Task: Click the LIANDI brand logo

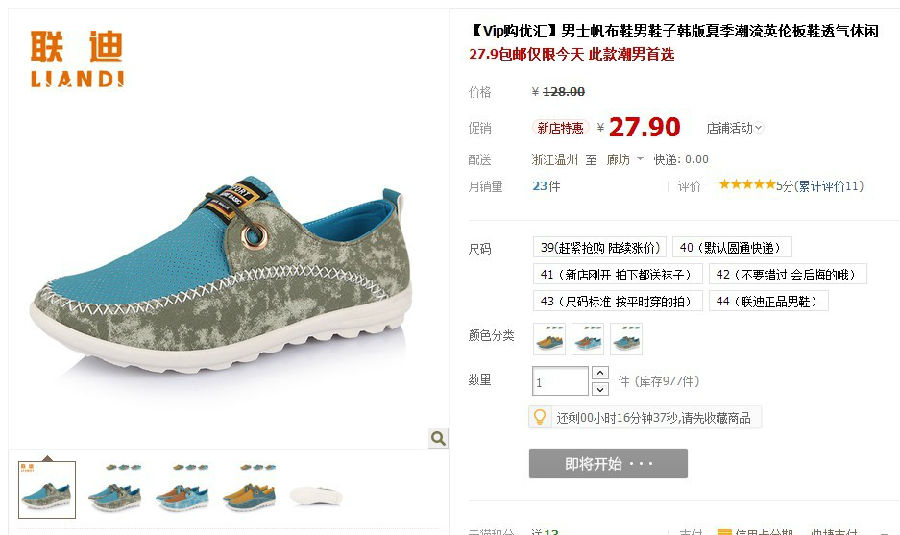Action: coord(77,59)
